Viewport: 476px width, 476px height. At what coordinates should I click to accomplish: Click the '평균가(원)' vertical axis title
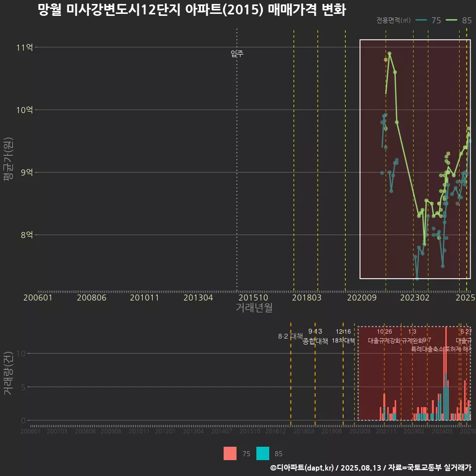8,159
